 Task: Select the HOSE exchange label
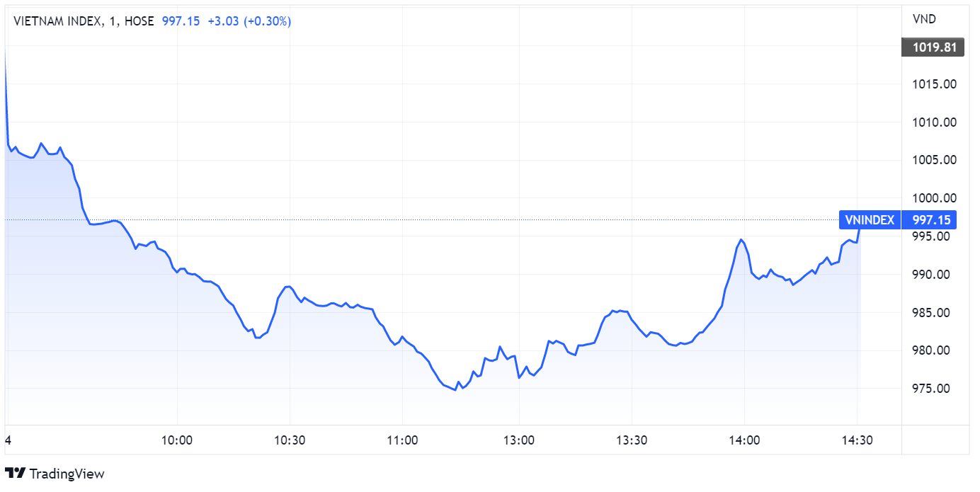pos(139,21)
